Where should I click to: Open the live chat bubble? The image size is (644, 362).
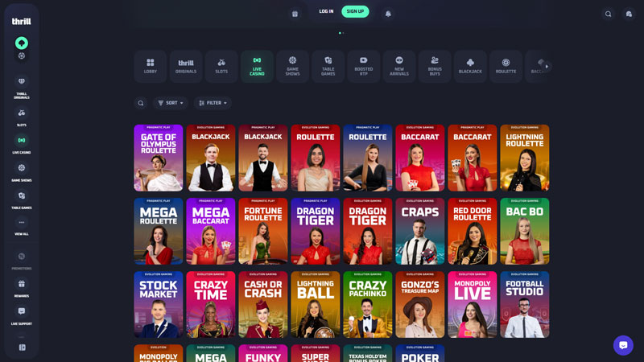point(623,345)
